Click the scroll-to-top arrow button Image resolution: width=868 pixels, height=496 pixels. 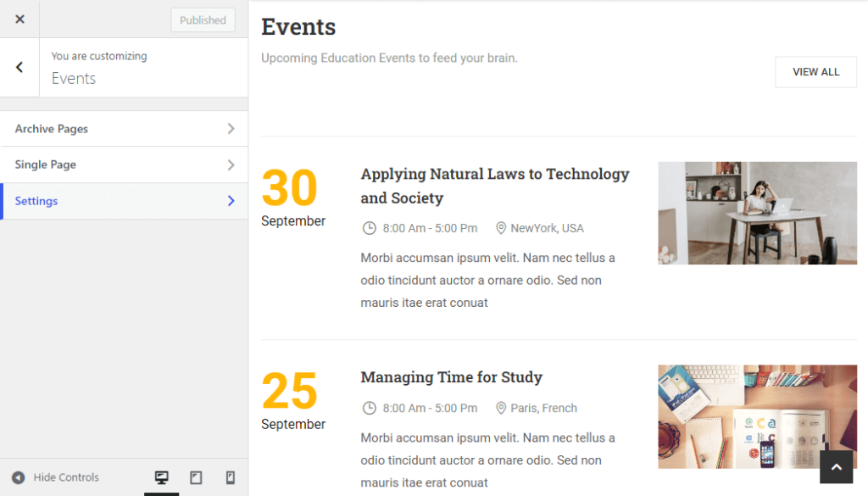pyautogui.click(x=836, y=467)
